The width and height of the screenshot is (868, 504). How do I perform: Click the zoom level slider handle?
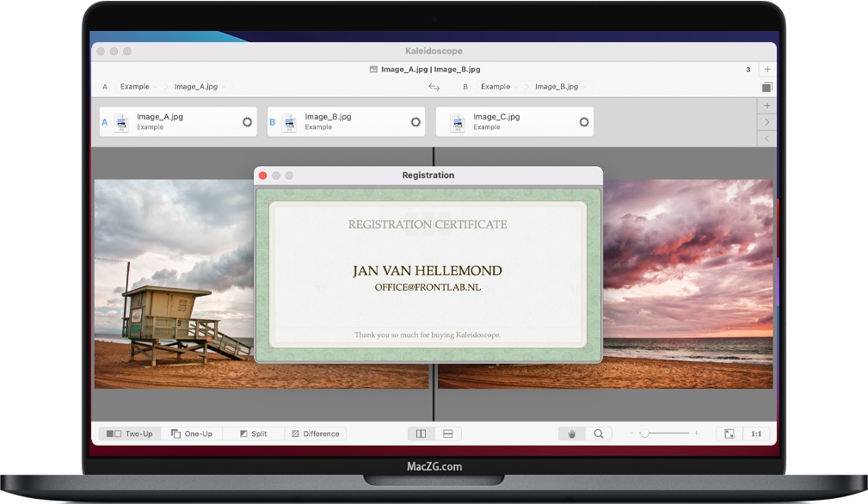click(644, 433)
